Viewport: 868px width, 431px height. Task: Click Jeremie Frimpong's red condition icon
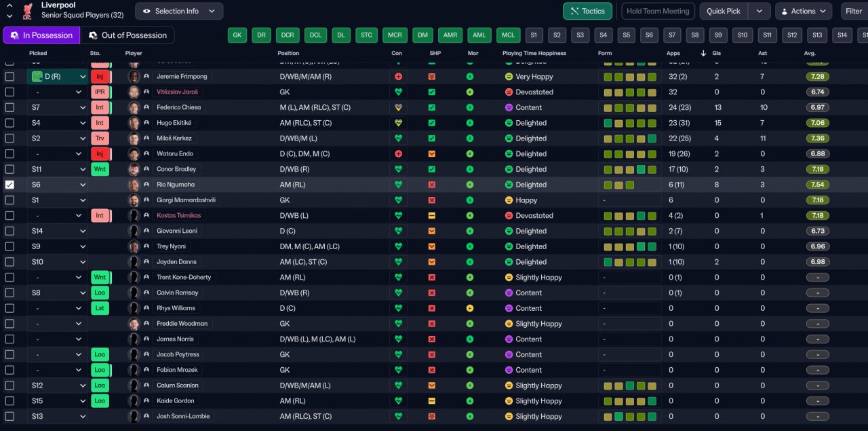point(398,77)
